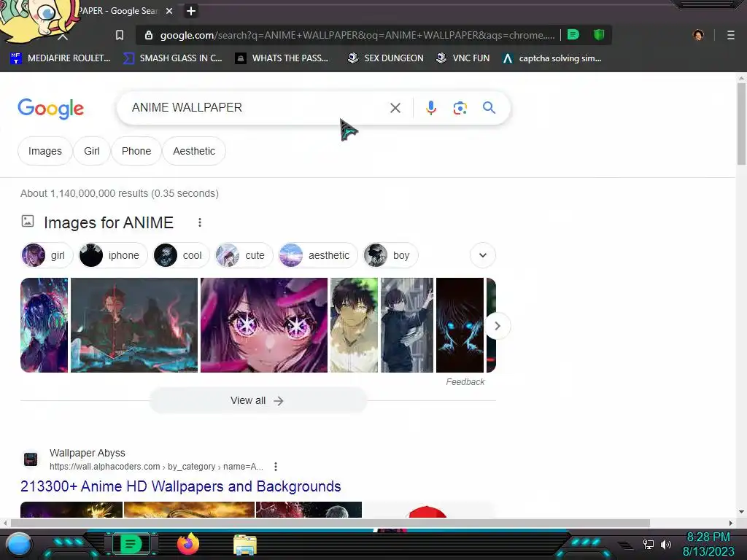Switch to the Images filter tab
The width and height of the screenshot is (747, 560).
(44, 151)
